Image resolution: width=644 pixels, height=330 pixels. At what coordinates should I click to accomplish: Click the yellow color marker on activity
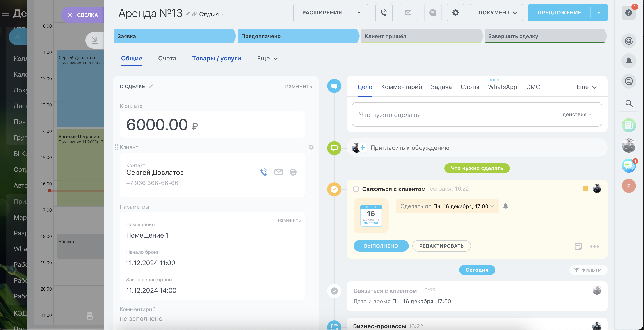585,188
